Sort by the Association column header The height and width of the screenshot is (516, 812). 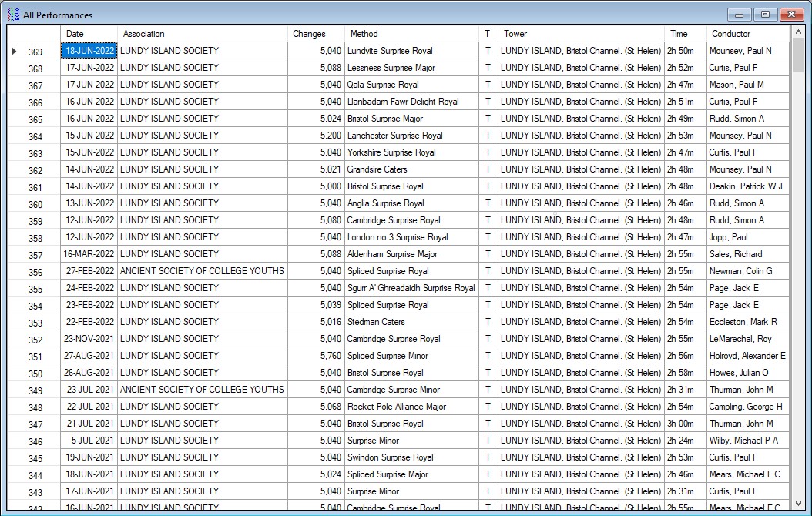(203, 34)
